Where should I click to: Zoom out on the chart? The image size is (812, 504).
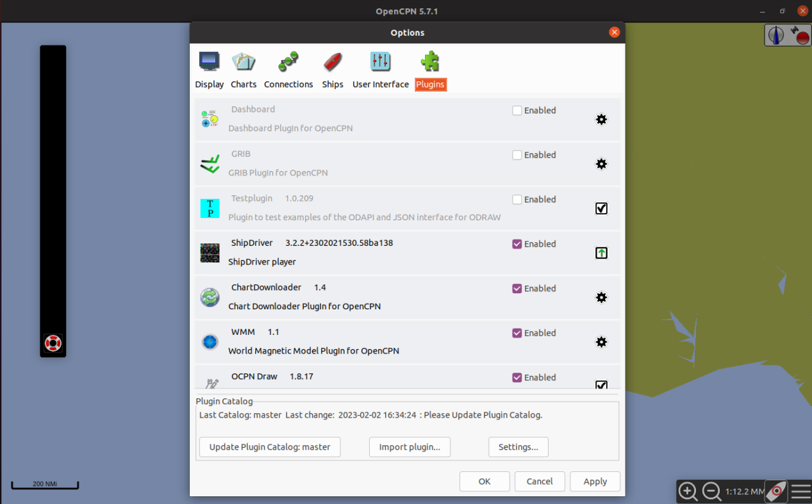pos(711,491)
